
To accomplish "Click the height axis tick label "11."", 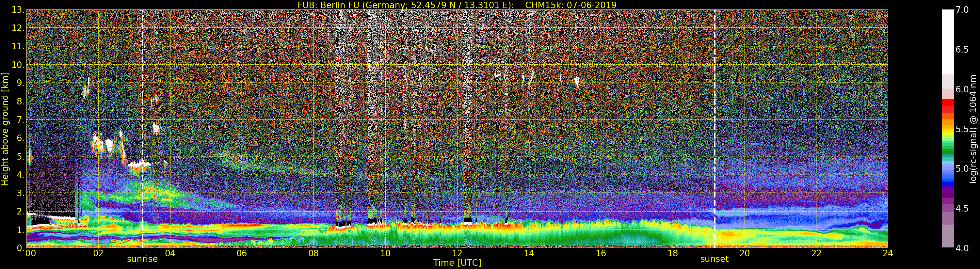I will [x=18, y=46].
